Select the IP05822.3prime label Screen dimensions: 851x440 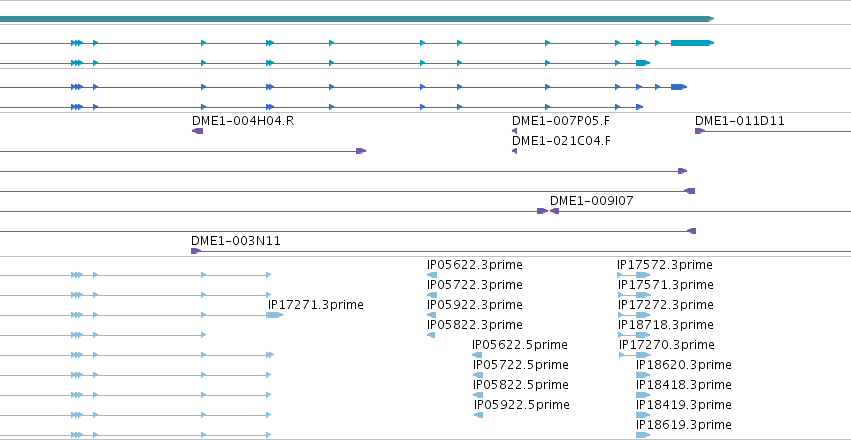[x=475, y=325]
